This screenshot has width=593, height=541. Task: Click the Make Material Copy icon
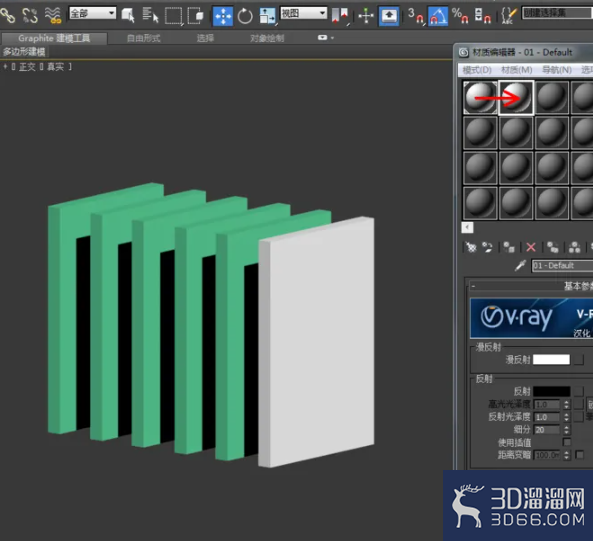pos(553,248)
